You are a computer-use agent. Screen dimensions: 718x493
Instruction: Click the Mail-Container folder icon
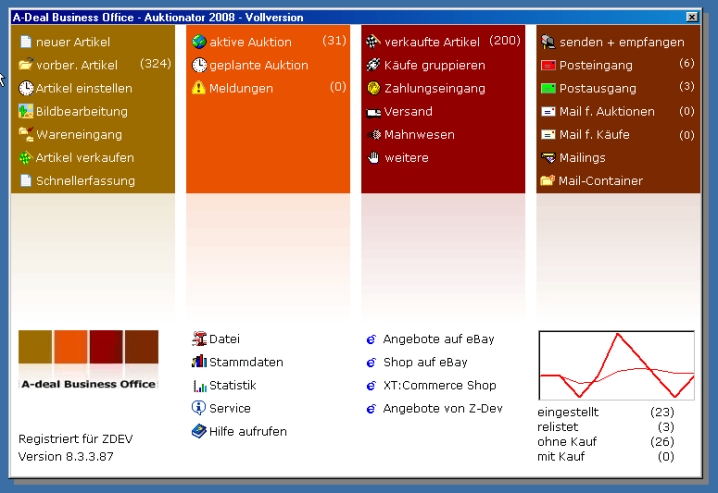pyautogui.click(x=548, y=181)
